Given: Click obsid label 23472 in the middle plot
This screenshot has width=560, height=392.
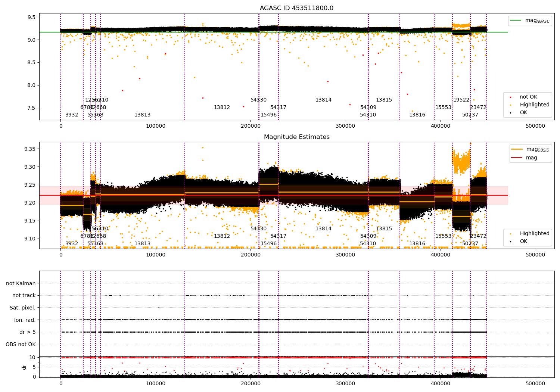Looking at the screenshot, I should point(478,236).
